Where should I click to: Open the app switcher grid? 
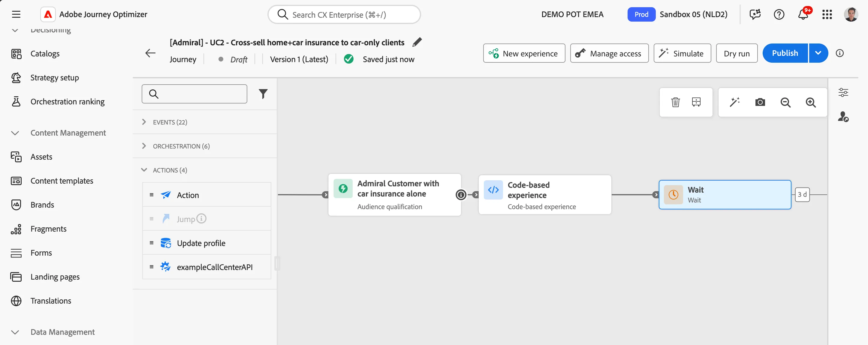pyautogui.click(x=827, y=14)
